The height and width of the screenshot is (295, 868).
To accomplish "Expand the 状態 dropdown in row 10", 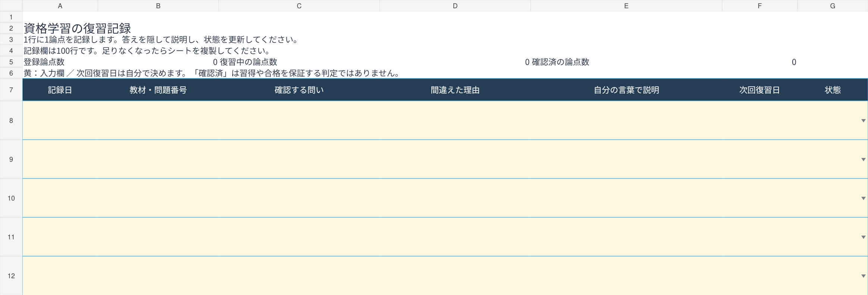I will coord(863,198).
